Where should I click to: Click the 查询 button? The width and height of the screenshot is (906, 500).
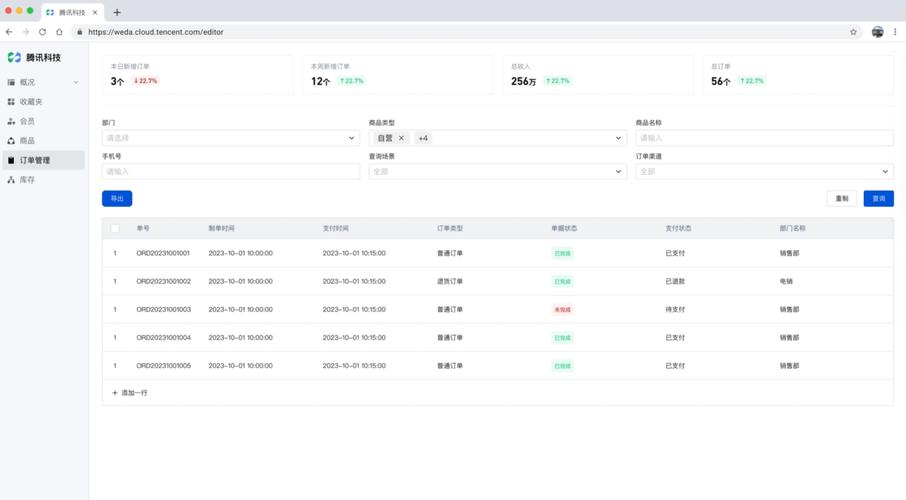pyautogui.click(x=878, y=199)
